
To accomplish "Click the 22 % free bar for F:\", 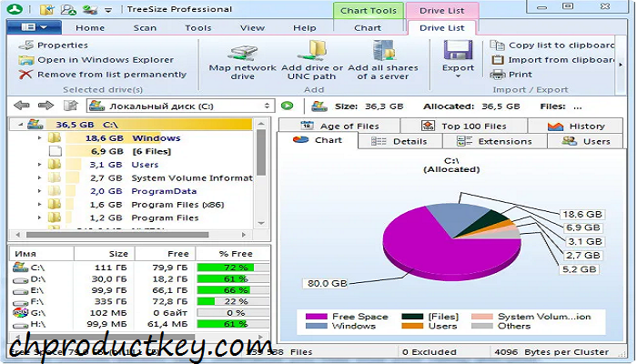I will point(233,301).
